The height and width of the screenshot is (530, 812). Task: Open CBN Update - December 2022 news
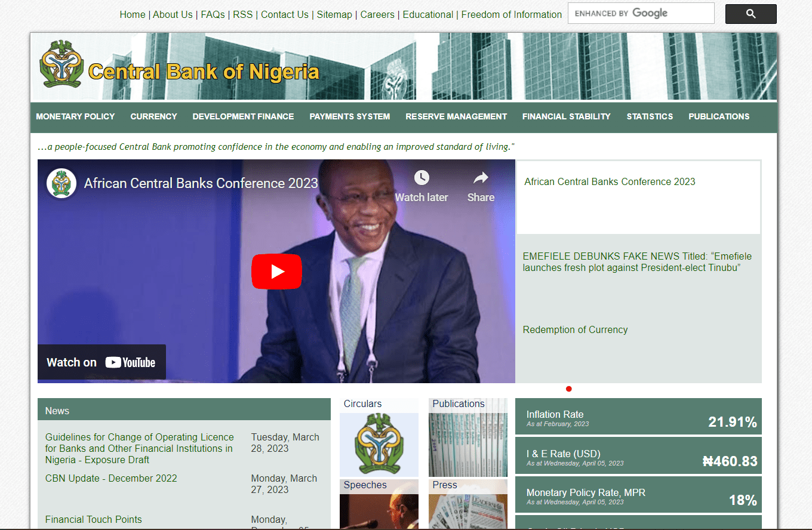pos(111,478)
